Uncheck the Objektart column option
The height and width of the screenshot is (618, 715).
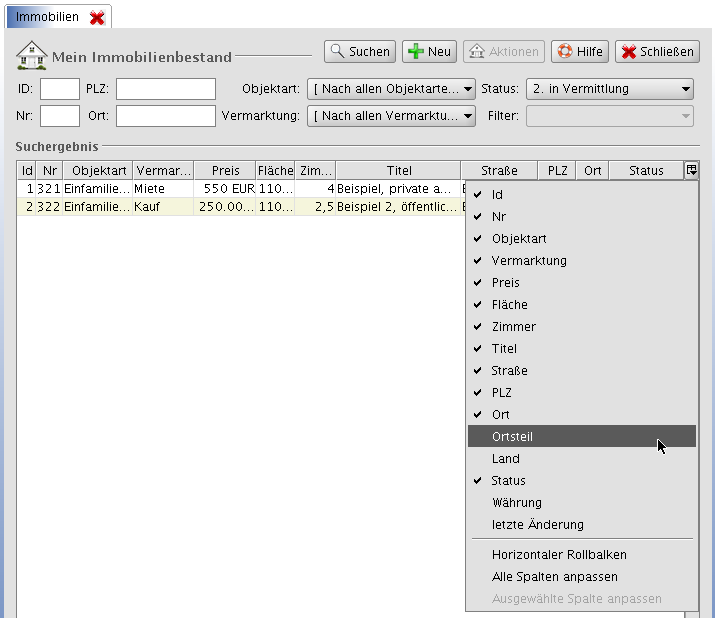point(519,239)
